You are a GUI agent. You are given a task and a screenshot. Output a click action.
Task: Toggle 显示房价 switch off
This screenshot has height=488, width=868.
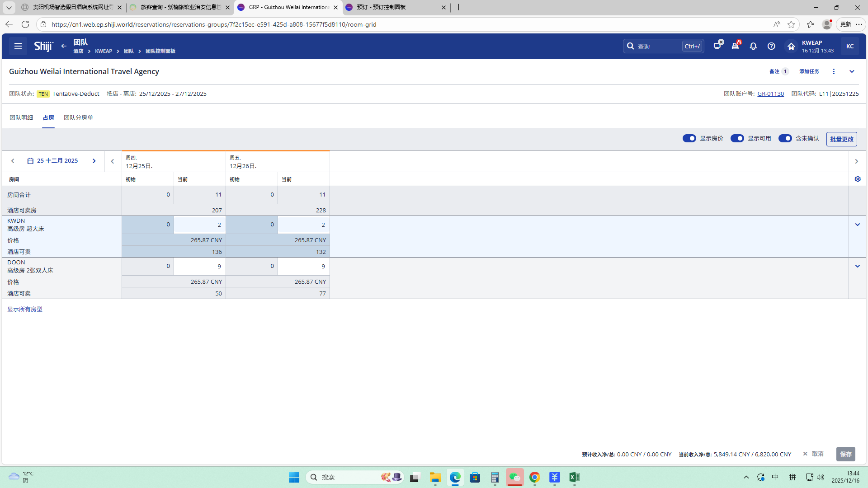tap(689, 138)
